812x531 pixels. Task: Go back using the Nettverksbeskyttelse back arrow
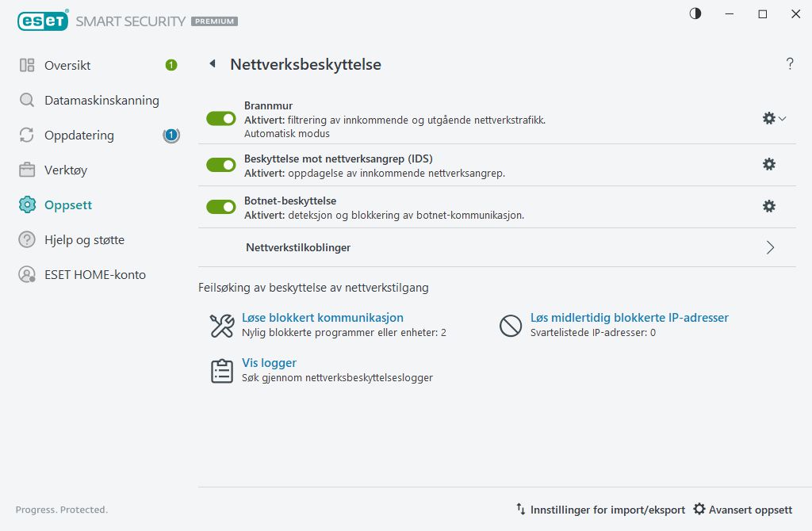click(212, 64)
